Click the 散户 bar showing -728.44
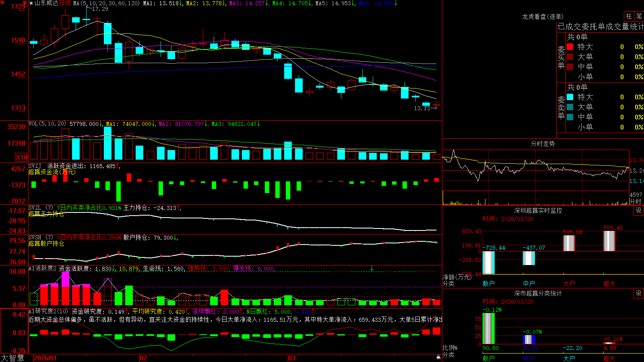This screenshot has height=362, width=644. (489, 263)
